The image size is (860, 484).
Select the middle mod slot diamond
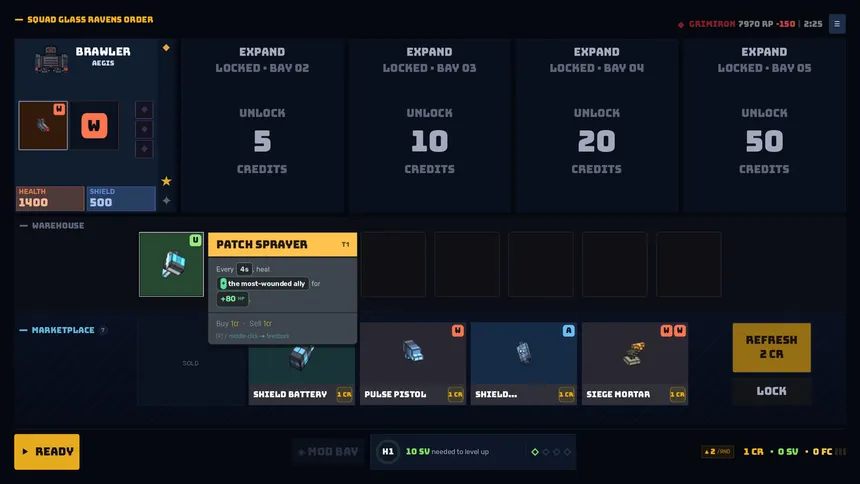pos(144,130)
